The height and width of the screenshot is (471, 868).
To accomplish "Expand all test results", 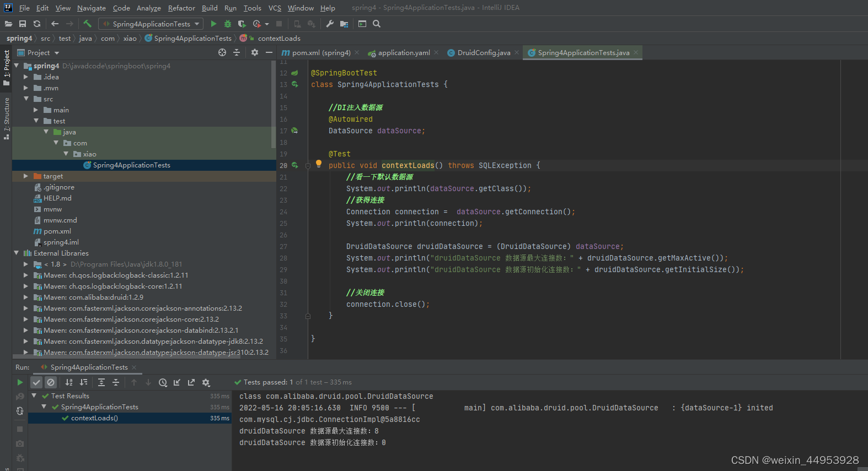I will tap(101, 382).
